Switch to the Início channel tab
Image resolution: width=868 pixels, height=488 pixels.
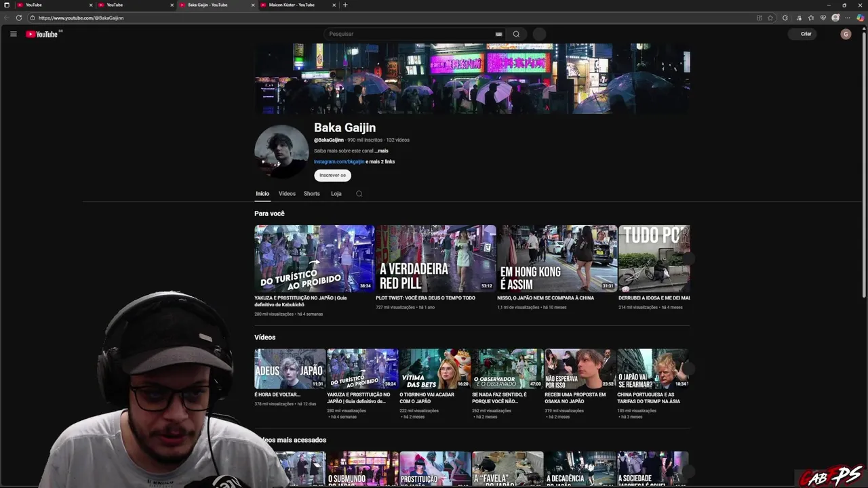[262, 194]
